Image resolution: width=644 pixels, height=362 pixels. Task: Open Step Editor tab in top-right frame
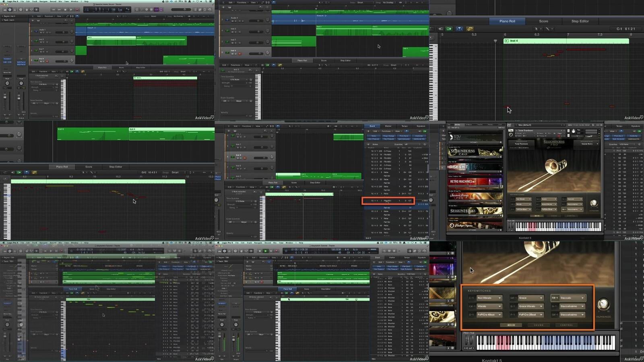[x=580, y=21]
